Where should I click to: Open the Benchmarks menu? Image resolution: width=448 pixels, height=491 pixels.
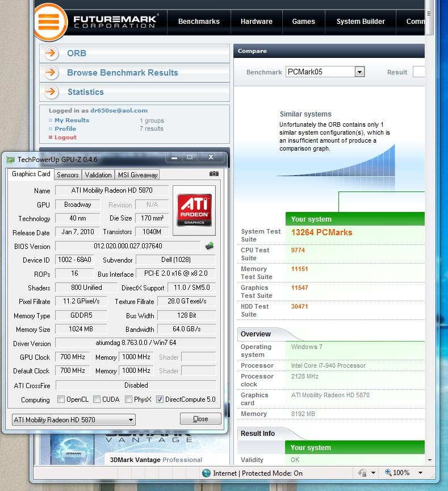click(x=199, y=22)
